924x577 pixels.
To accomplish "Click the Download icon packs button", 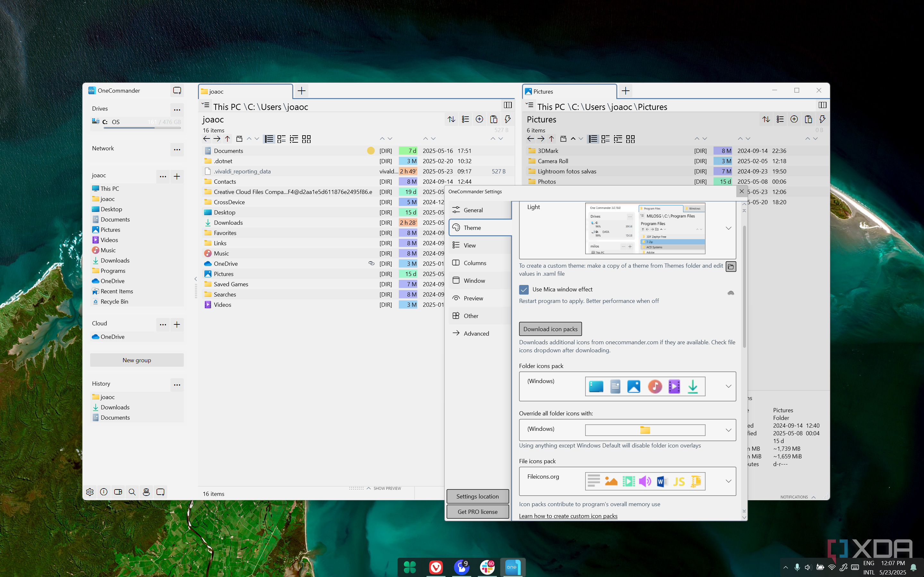I will [x=550, y=329].
